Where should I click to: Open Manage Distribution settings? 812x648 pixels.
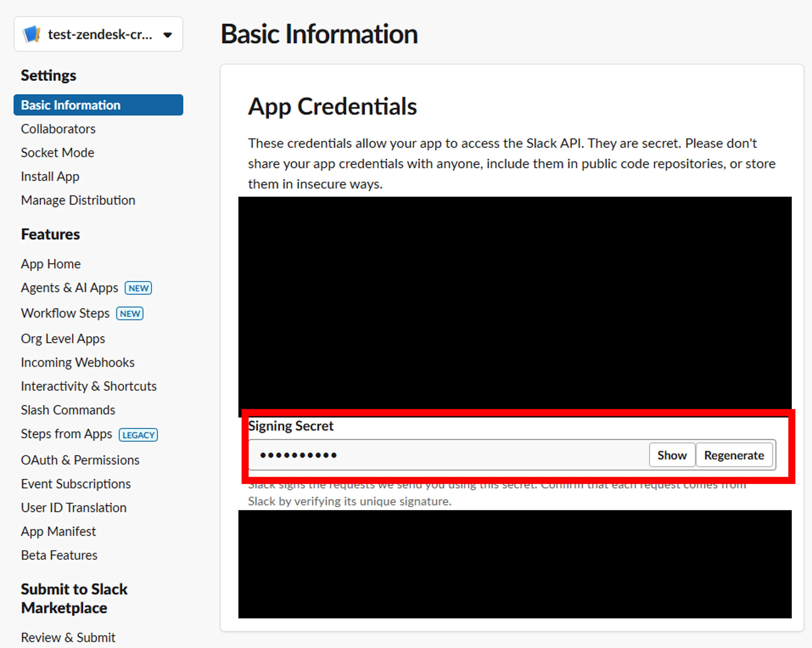[78, 200]
